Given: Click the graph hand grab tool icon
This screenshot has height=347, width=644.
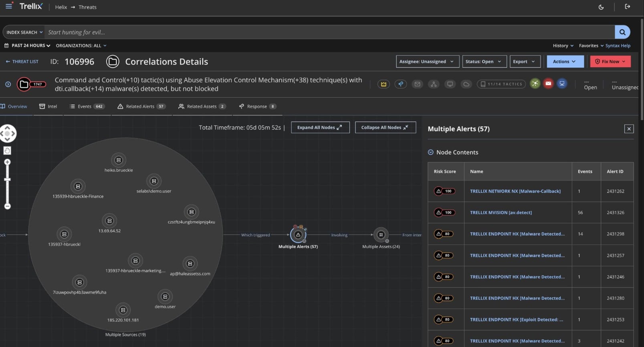Looking at the screenshot, I should click(x=7, y=150).
